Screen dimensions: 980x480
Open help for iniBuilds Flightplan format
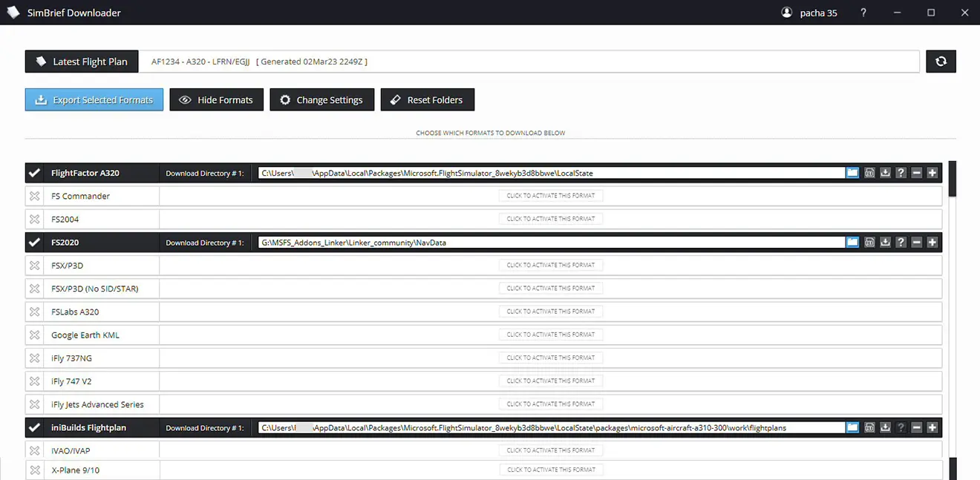tap(901, 427)
